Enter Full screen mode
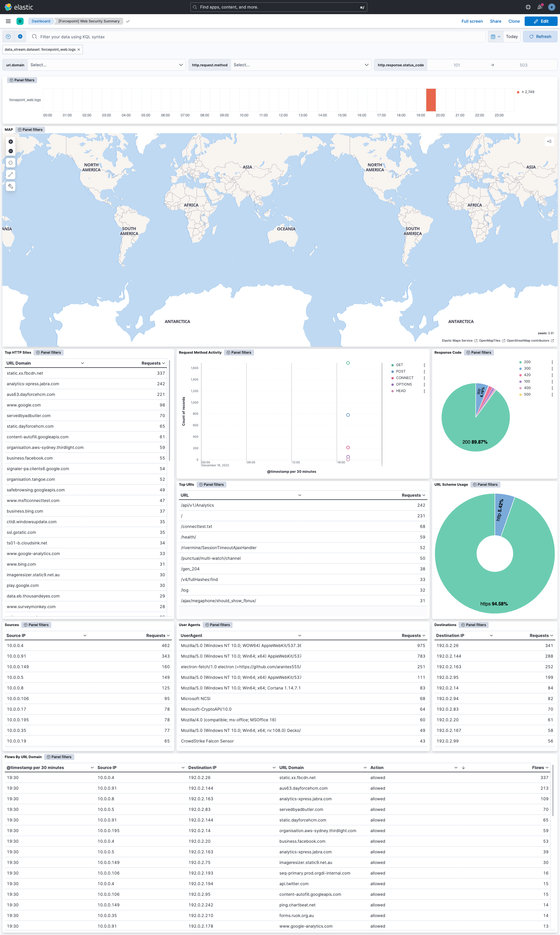Image resolution: width=560 pixels, height=935 pixels. (x=472, y=21)
